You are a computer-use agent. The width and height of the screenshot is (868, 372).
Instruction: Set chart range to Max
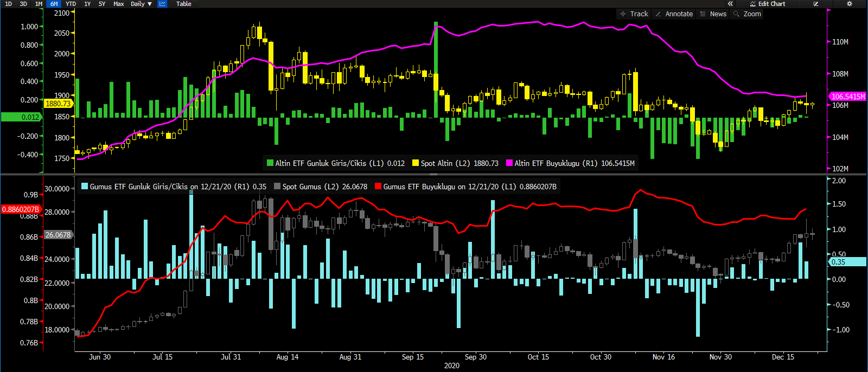point(119,4)
